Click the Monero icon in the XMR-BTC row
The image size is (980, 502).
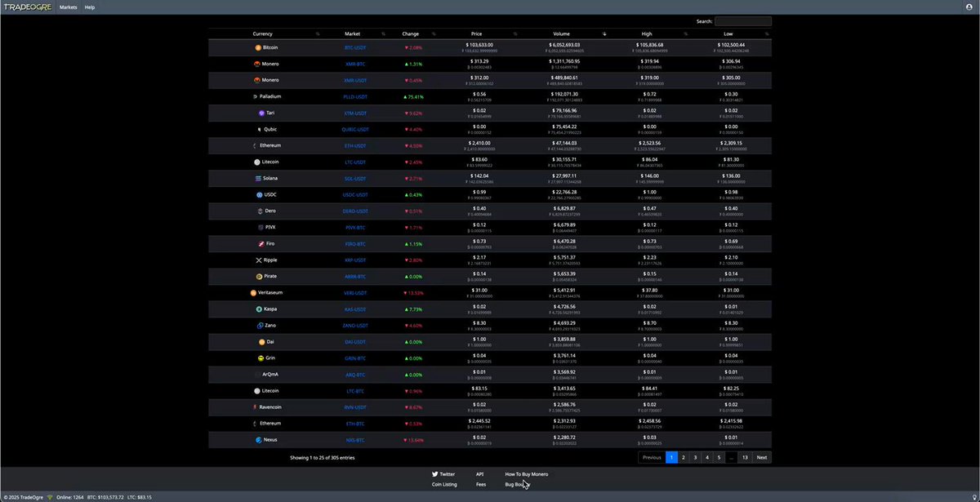click(256, 64)
